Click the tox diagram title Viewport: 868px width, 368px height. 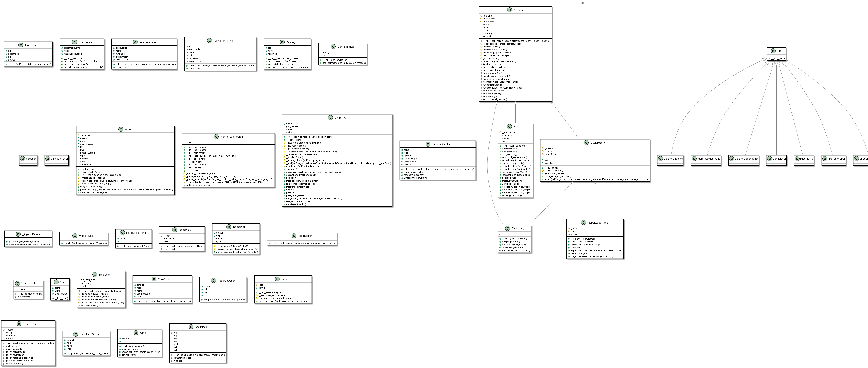(x=582, y=3)
